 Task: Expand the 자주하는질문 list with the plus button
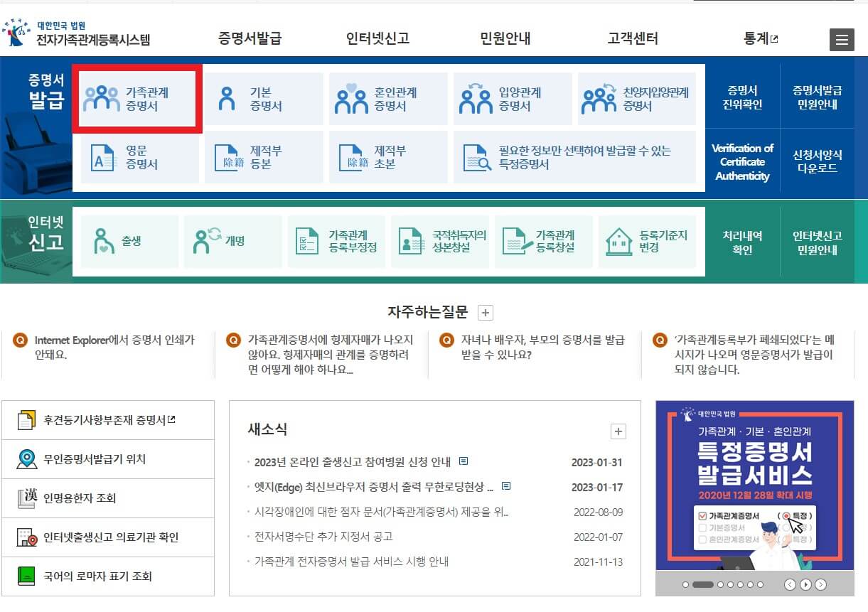pyautogui.click(x=484, y=312)
